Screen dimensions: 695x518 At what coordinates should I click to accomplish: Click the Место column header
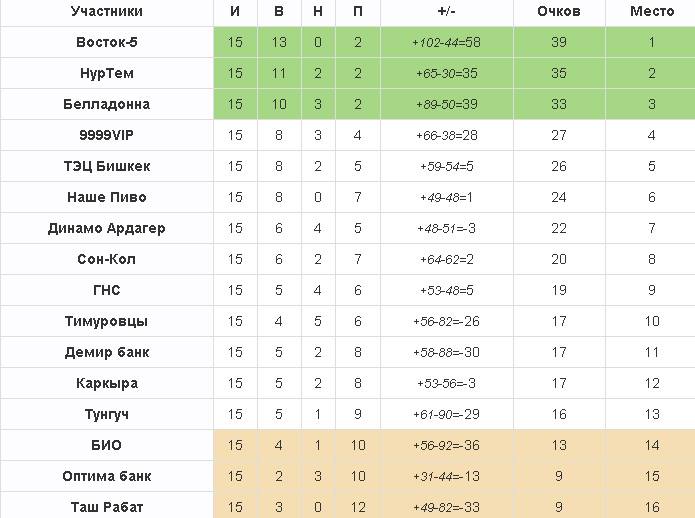[651, 12]
